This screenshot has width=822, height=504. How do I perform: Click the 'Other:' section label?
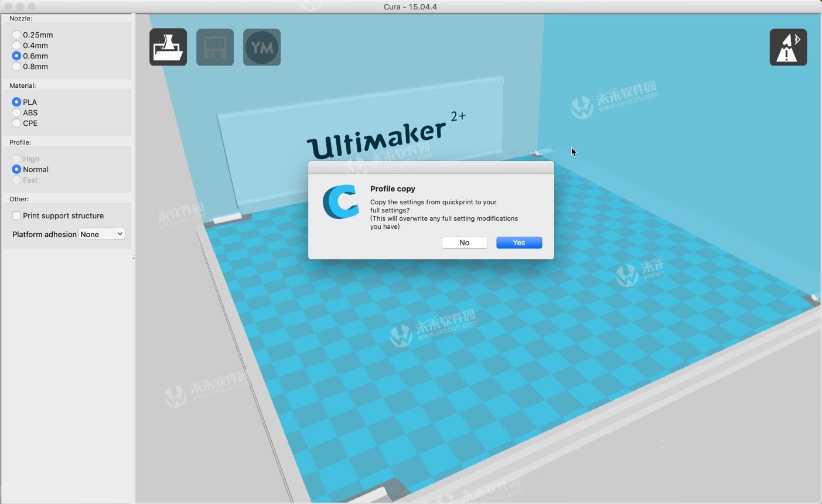point(19,199)
